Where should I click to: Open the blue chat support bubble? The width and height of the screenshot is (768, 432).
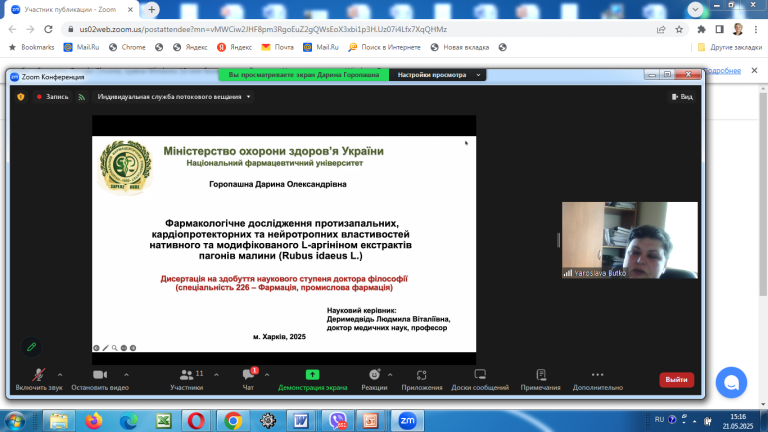click(731, 383)
